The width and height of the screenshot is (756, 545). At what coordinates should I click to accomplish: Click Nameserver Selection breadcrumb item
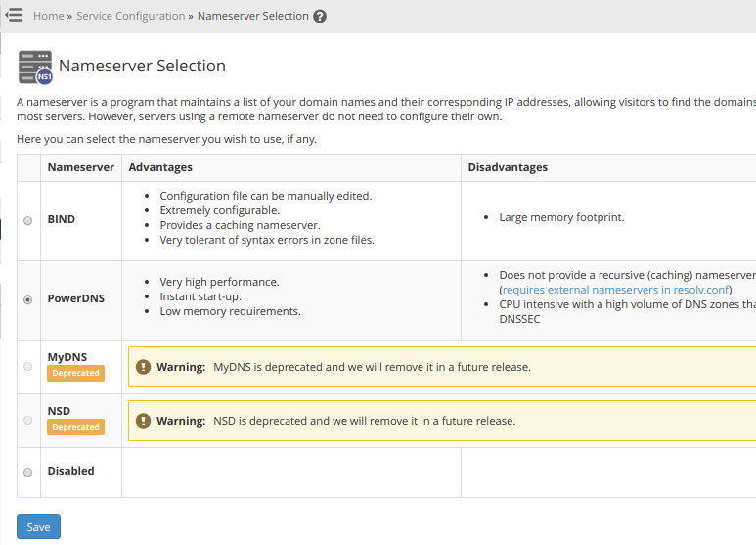point(252,17)
